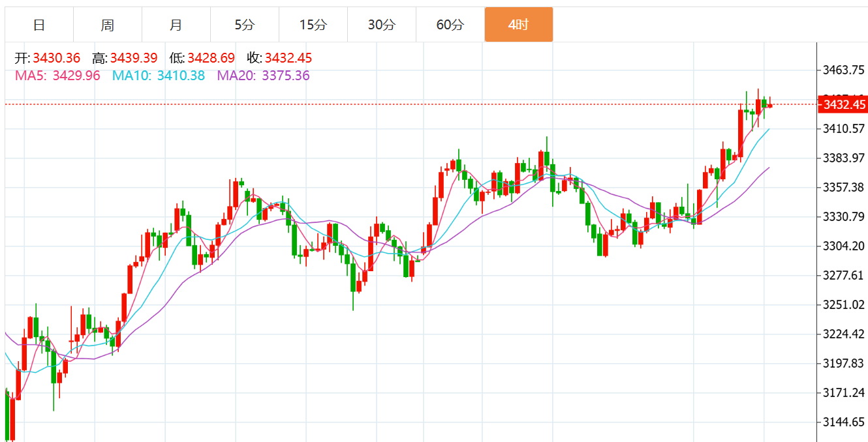This screenshot has height=442, width=868.
Task: Switch to the 日 daily chart tab
Action: tap(39, 25)
